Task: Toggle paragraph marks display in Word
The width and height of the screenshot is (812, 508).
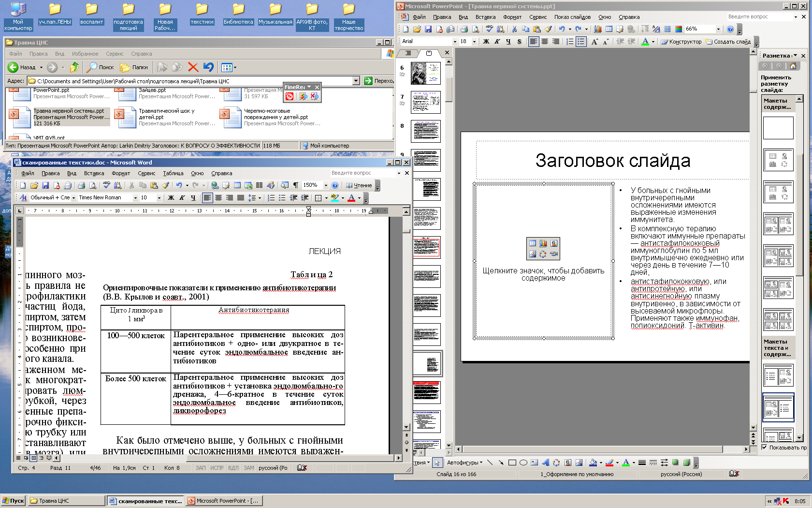Action: (295, 185)
